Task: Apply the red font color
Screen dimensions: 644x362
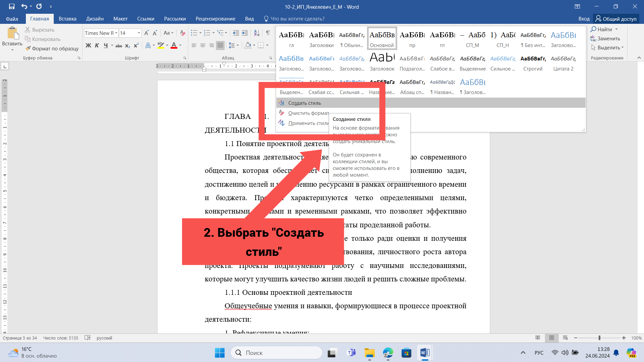Action: coord(174,45)
